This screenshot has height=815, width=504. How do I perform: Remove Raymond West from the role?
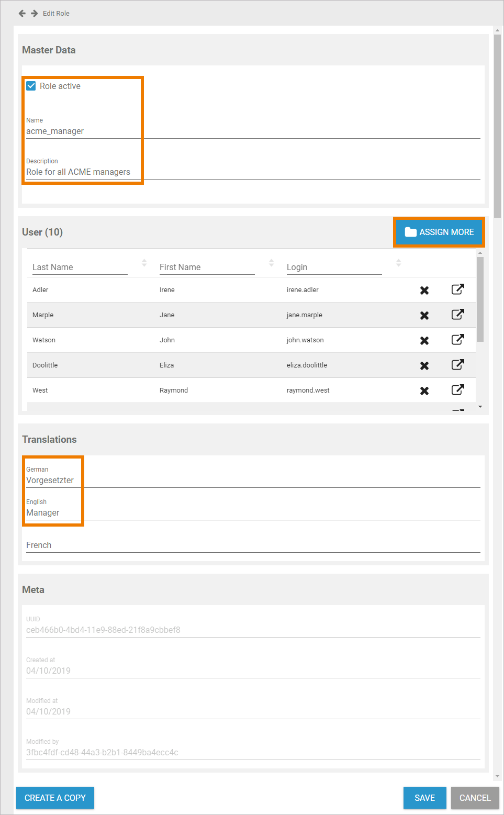[x=424, y=390]
